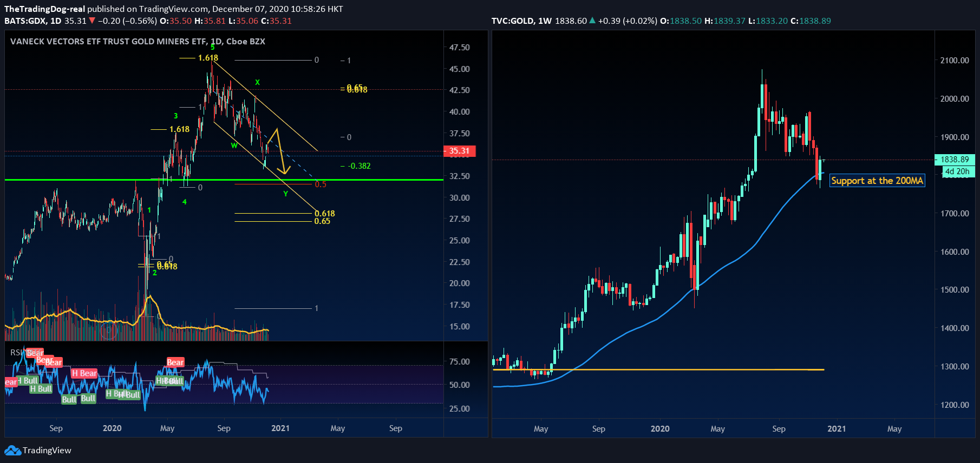Click 1900.00 on the gold price axis
Screen dimensions: 980x463
(x=955, y=137)
